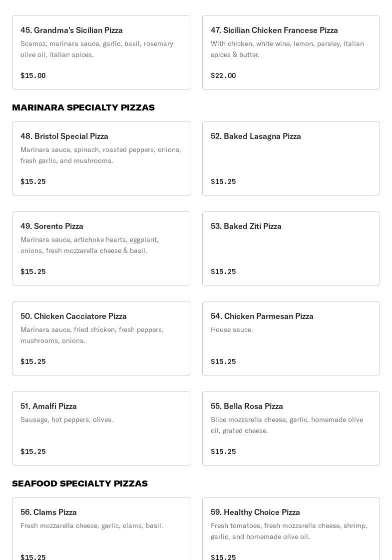Click the "Sausage, hot peppers, olives." description

(x=67, y=419)
